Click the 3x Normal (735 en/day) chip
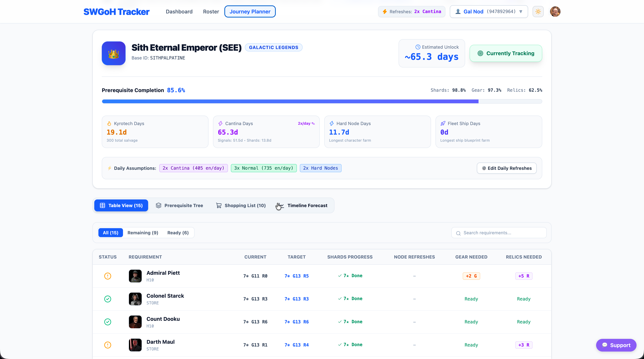The height and width of the screenshot is (359, 644). tap(263, 168)
